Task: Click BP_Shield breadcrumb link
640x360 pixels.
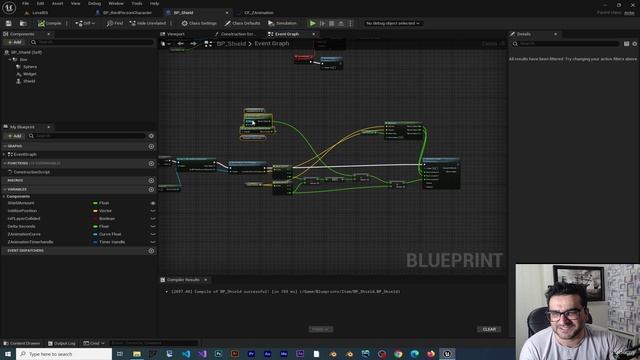Action: 231,44
